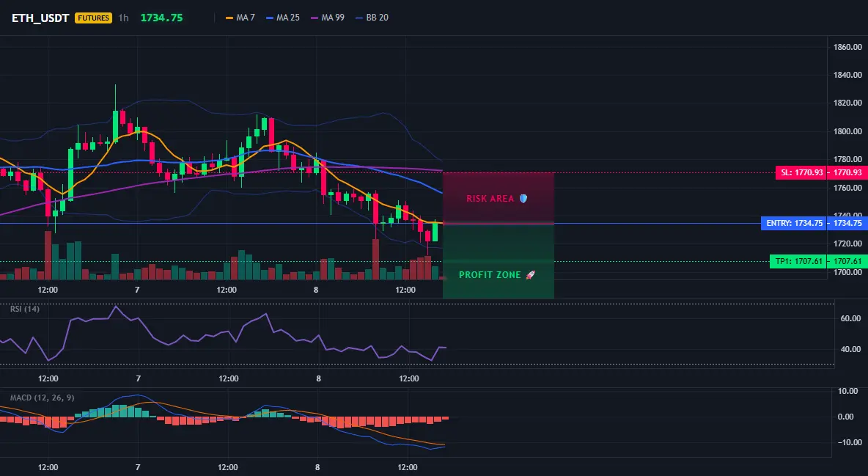The width and height of the screenshot is (868, 476).
Task: Toggle the MA 25 legend indicator
Action: (x=283, y=18)
